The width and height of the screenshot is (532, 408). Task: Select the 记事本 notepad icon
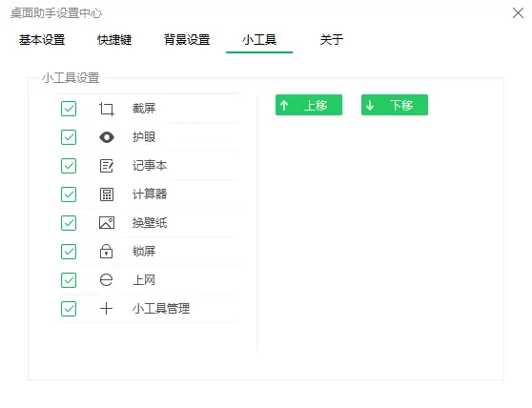107,166
